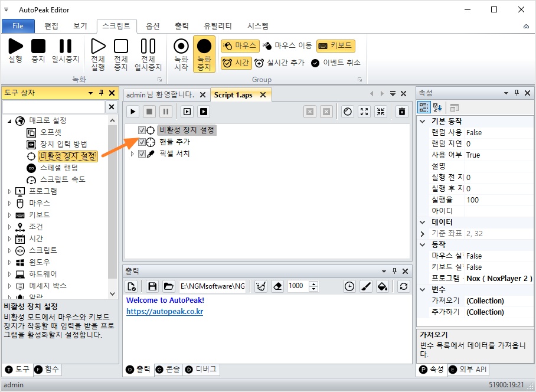The height and width of the screenshot is (392, 536).
Task: Uncheck 비활성 장치 설정 script row checkbox
Action: pos(142,130)
